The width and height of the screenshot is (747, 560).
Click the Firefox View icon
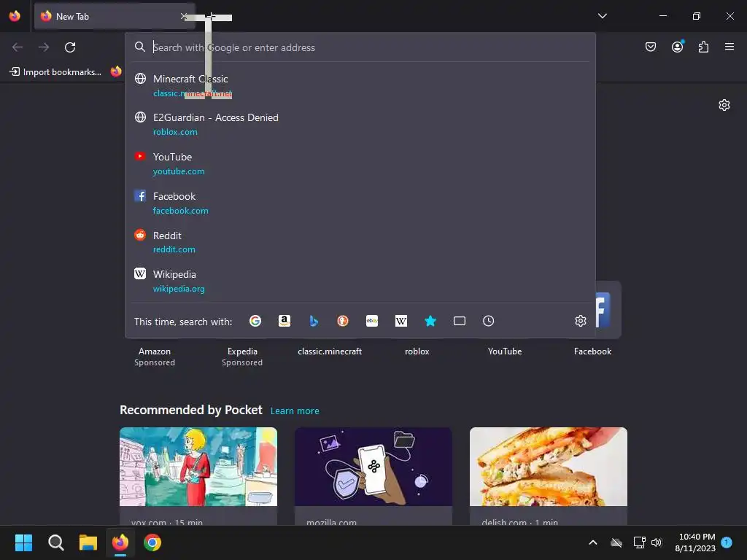(15, 16)
